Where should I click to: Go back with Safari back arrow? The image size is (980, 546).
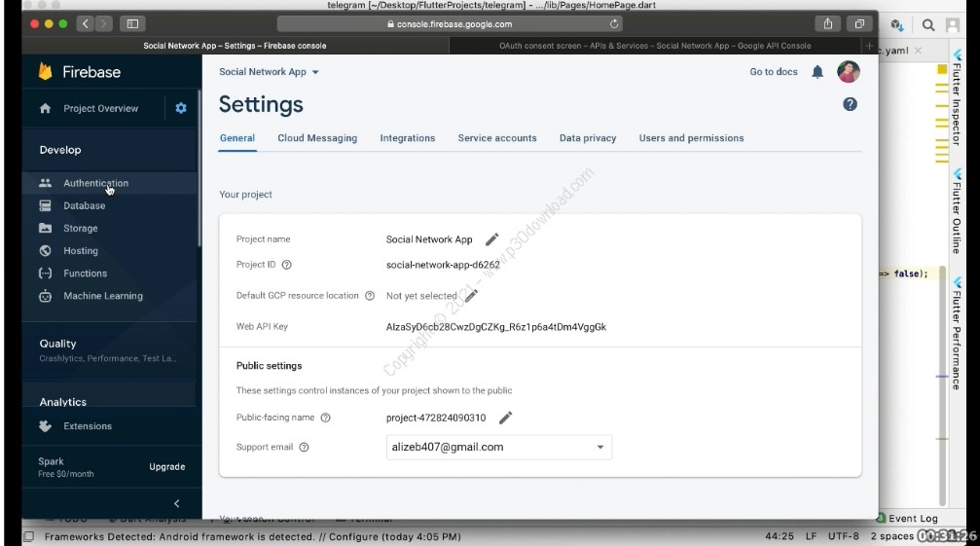tap(86, 23)
